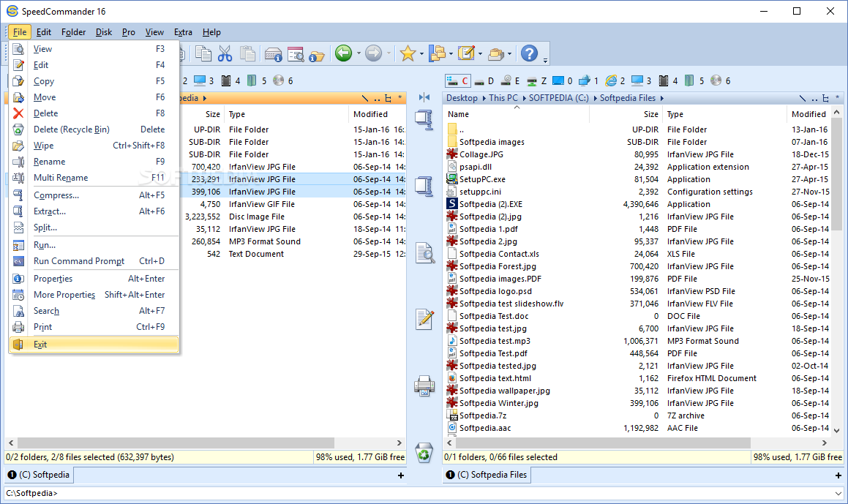
Task: Choose Exit in the File menu
Action: (x=94, y=345)
